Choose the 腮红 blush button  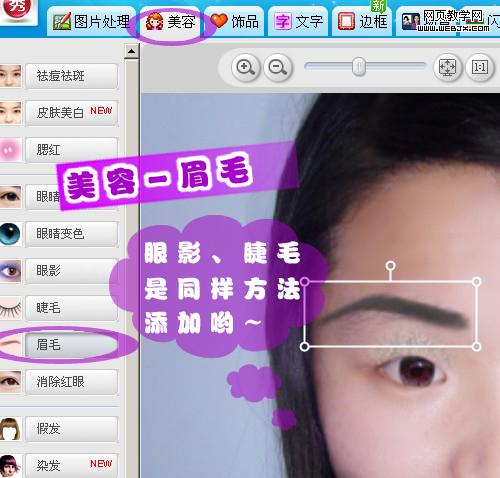coord(72,150)
